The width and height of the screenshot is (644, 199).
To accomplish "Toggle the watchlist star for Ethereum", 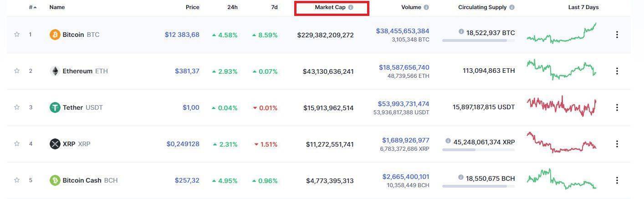I will pyautogui.click(x=17, y=71).
